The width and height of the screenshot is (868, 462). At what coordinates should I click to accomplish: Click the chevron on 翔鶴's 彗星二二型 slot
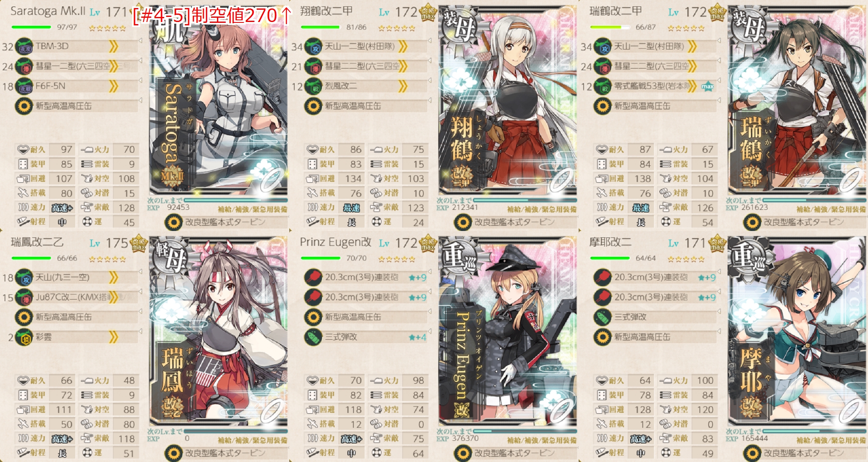point(403,66)
